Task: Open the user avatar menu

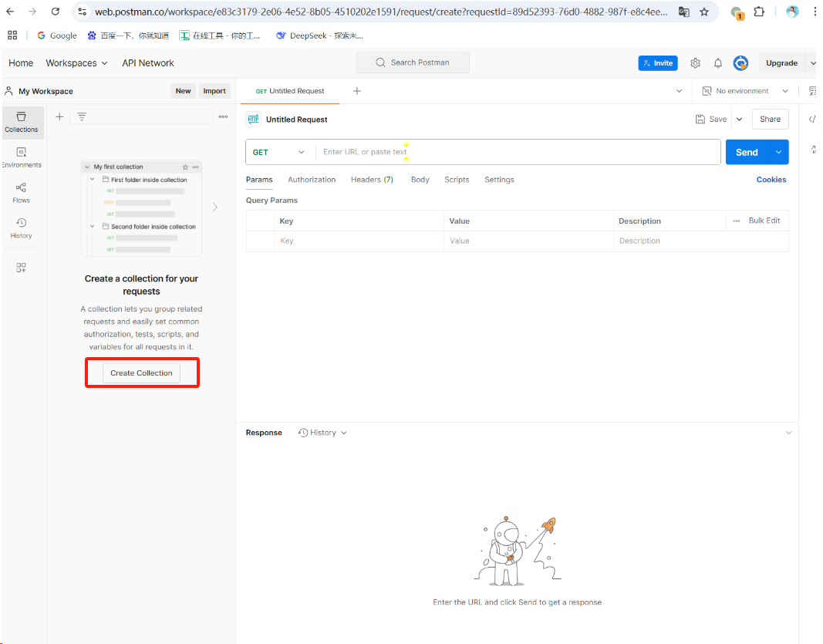Action: (x=740, y=63)
